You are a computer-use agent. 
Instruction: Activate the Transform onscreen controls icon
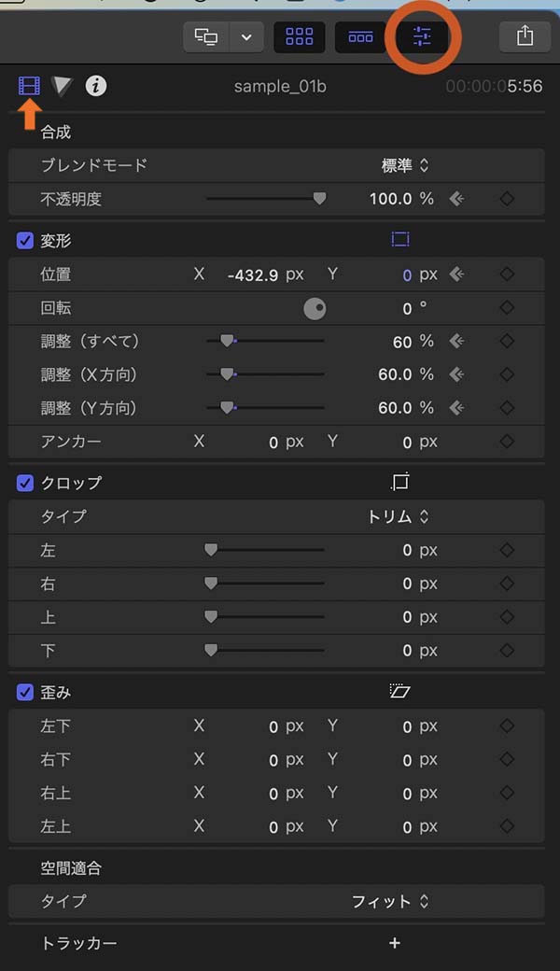coord(400,240)
